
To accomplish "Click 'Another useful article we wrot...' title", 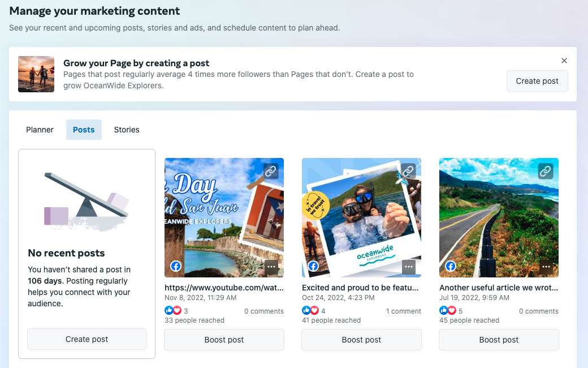I will 499,288.
